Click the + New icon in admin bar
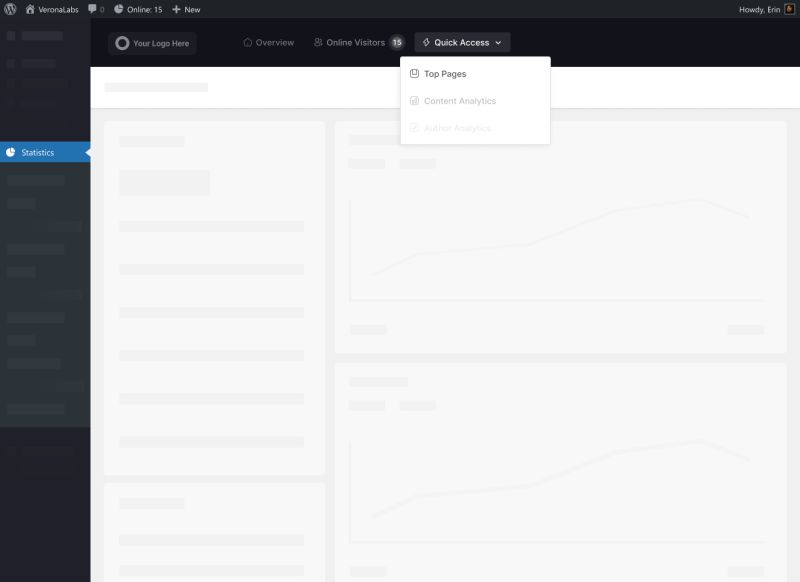Viewport: 800px width, 582px height. click(x=173, y=9)
